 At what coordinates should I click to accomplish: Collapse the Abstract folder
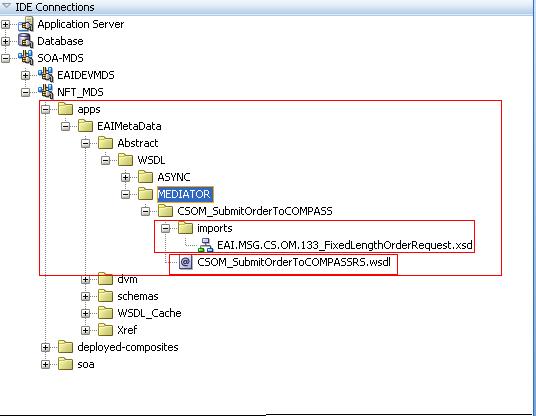point(85,143)
